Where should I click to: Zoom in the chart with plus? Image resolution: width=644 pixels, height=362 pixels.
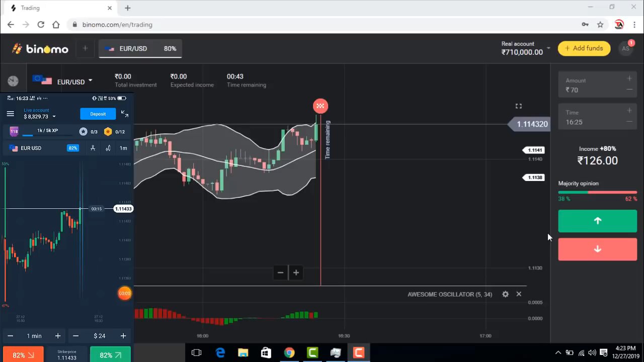point(296,273)
